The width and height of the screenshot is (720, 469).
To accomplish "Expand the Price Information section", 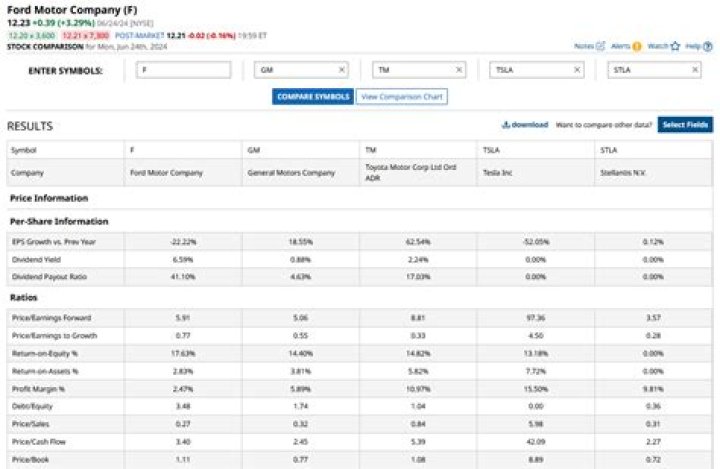I will click(x=49, y=198).
